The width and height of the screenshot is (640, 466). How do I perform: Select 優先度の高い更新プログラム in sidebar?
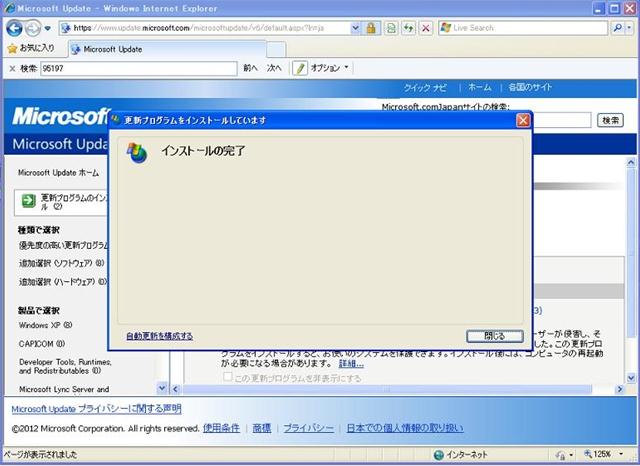(64, 246)
